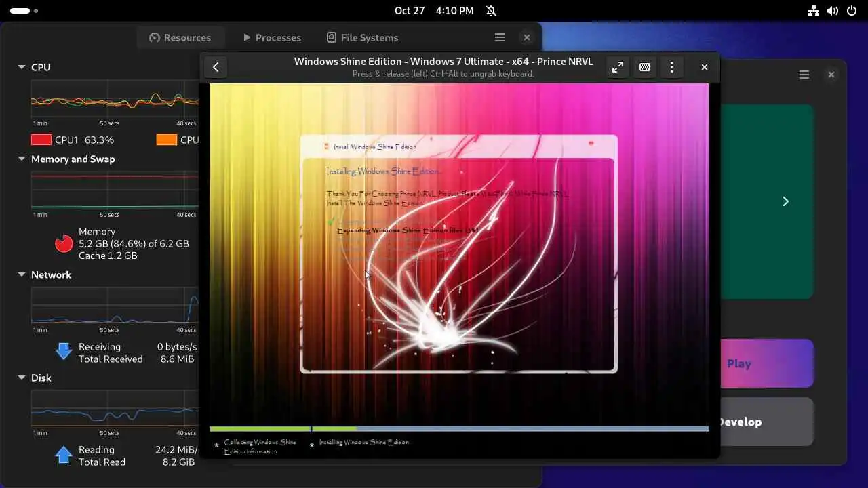
Task: Collapse the Disk section
Action: point(22,378)
